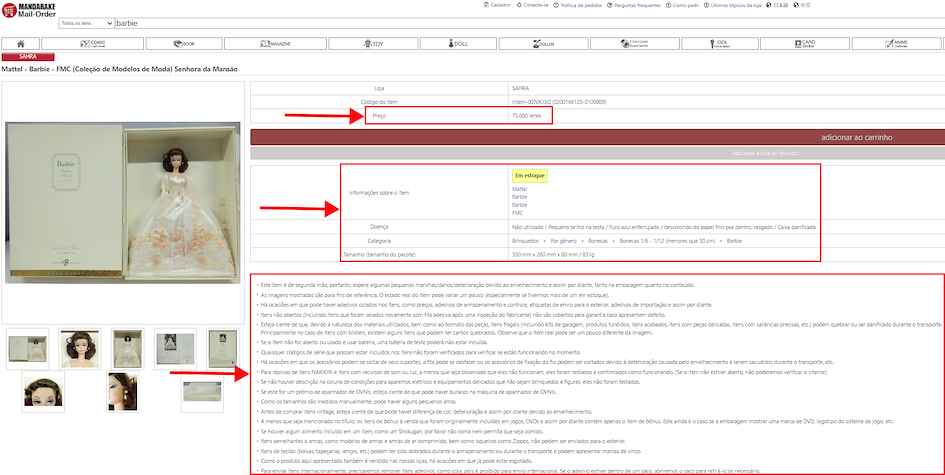Open the Bonecas breadcrumb link
Screen dimensions: 945x475
click(x=598, y=241)
